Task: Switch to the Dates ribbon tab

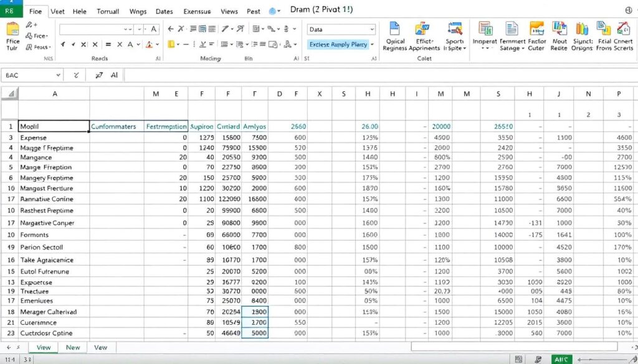Action: point(164,11)
